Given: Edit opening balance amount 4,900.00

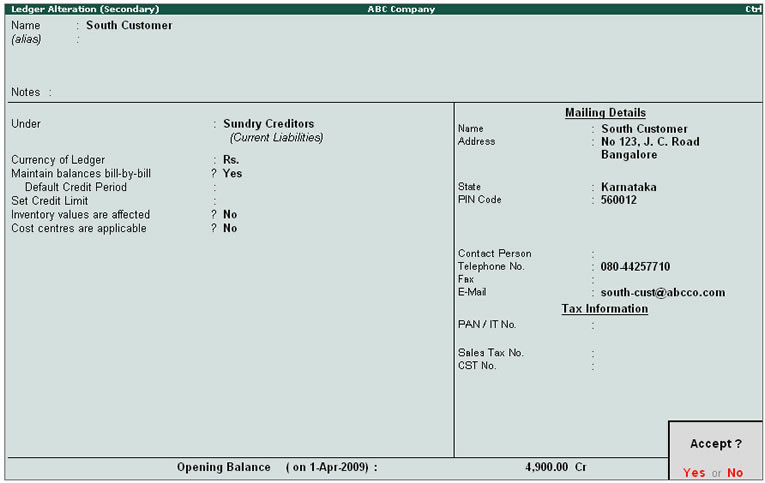Looking at the screenshot, I should [546, 467].
